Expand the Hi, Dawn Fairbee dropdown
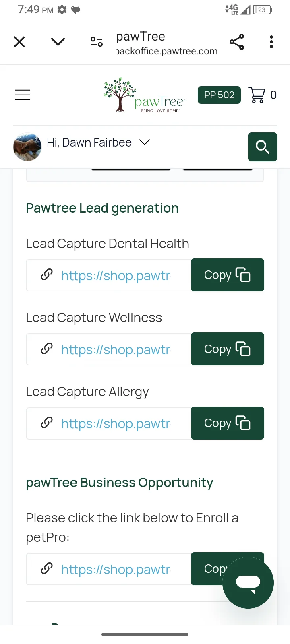The image size is (290, 644). pyautogui.click(x=144, y=142)
